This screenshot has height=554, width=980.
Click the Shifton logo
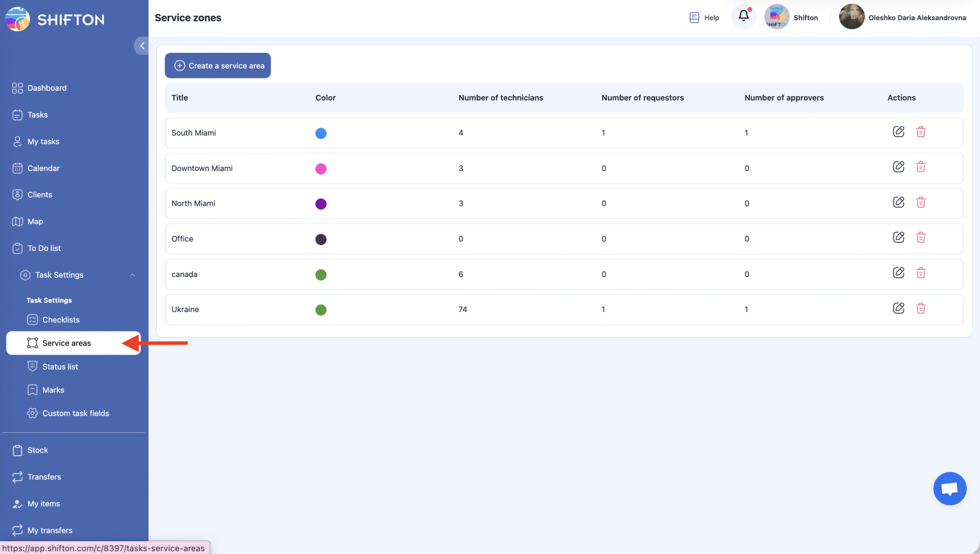[x=55, y=19]
